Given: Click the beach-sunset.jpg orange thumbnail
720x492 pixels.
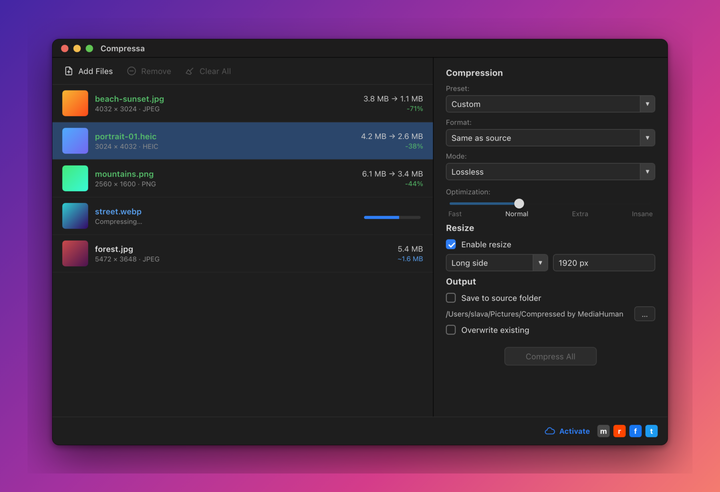Looking at the screenshot, I should pos(75,103).
